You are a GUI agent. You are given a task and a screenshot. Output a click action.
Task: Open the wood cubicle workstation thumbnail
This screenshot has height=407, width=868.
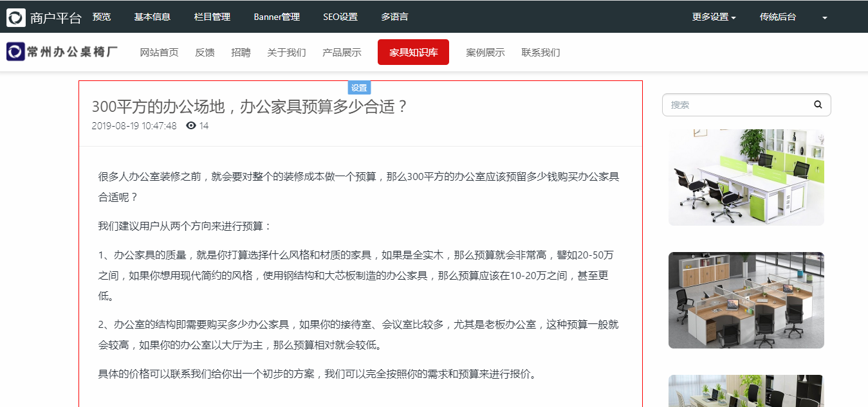pyautogui.click(x=746, y=300)
